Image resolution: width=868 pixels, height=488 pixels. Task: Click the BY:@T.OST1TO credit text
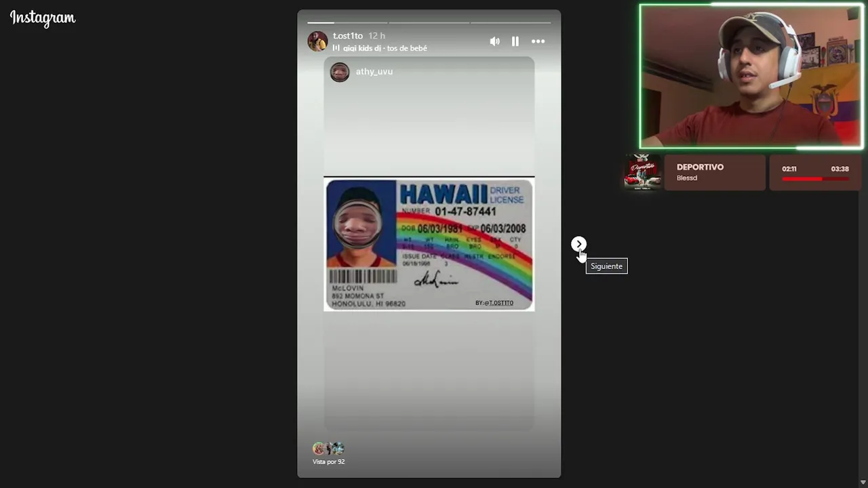(494, 303)
